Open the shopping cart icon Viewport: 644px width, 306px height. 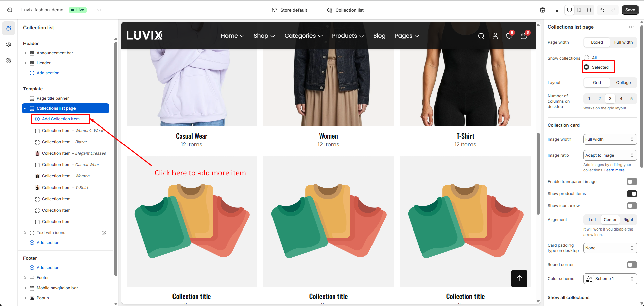(x=523, y=36)
